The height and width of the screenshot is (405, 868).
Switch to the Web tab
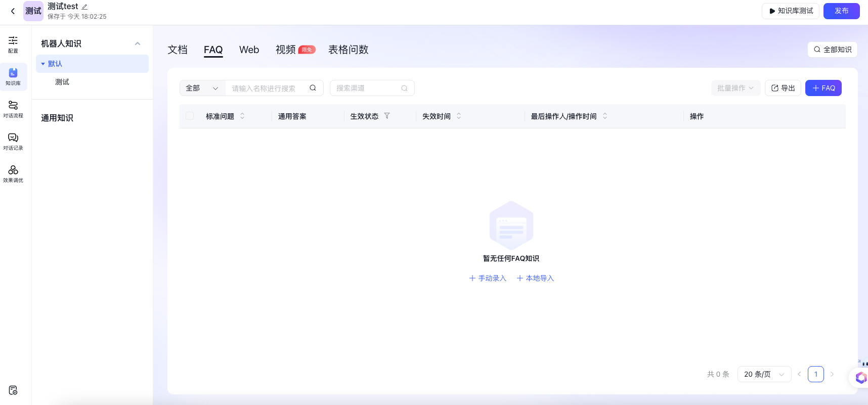click(249, 50)
